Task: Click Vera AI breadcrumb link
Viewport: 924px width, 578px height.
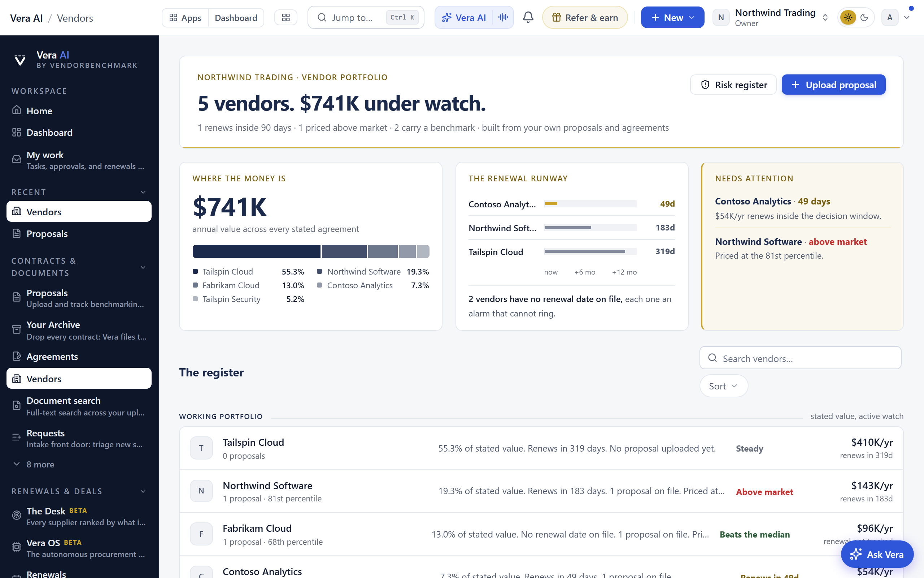Action: [x=26, y=18]
